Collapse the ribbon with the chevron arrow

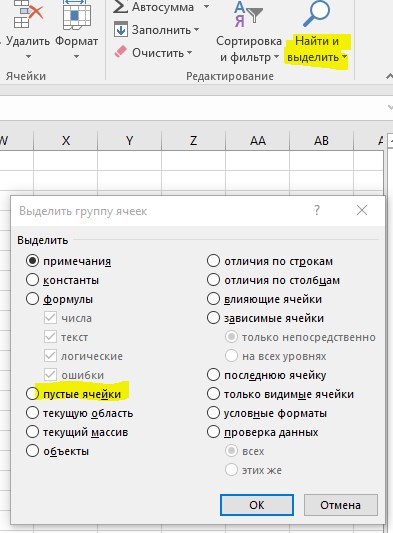pos(389,77)
